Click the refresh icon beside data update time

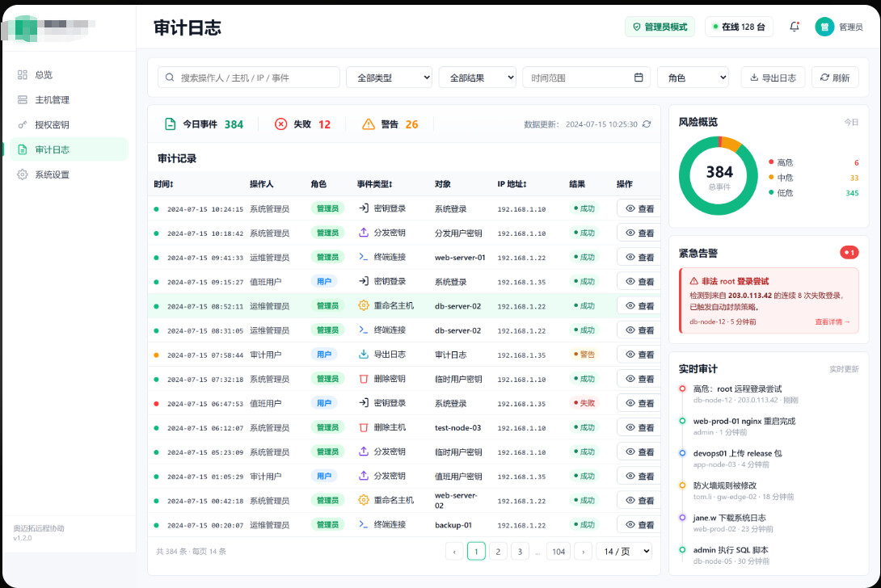point(647,124)
